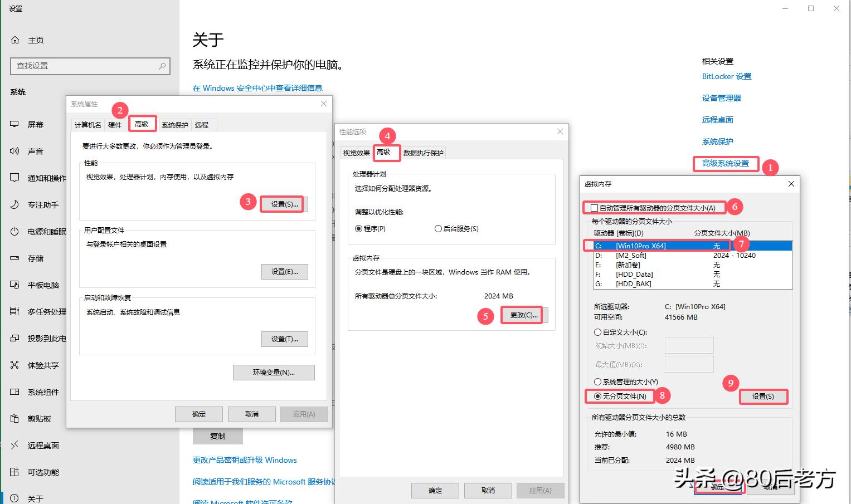Select the 后台服务(S) radio button

click(439, 228)
